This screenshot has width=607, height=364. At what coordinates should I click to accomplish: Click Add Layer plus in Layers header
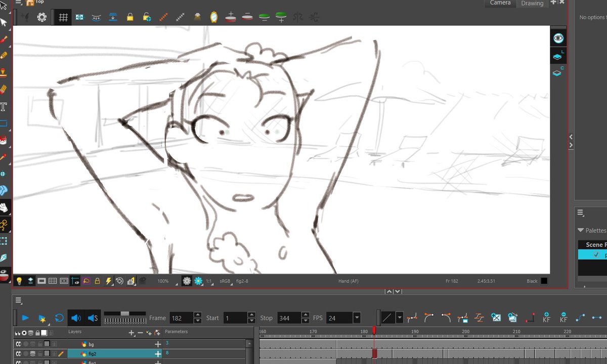point(132,333)
